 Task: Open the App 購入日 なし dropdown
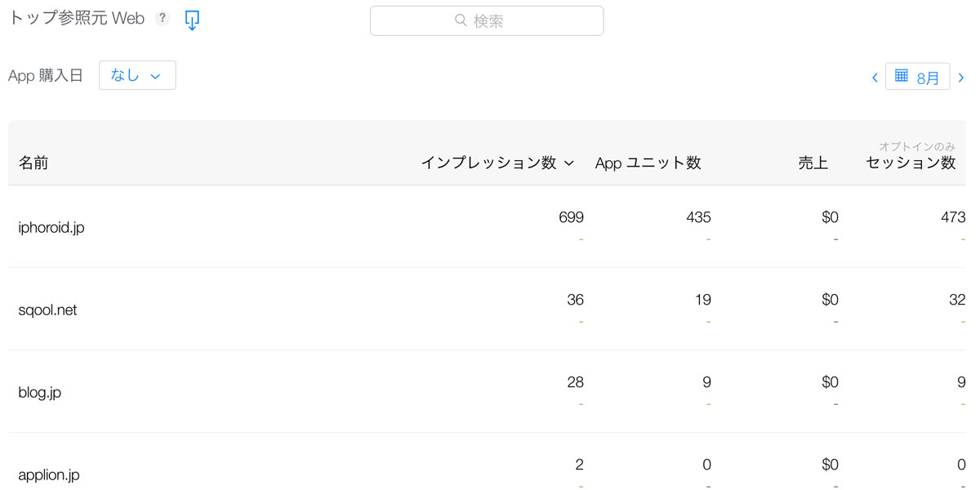136,75
